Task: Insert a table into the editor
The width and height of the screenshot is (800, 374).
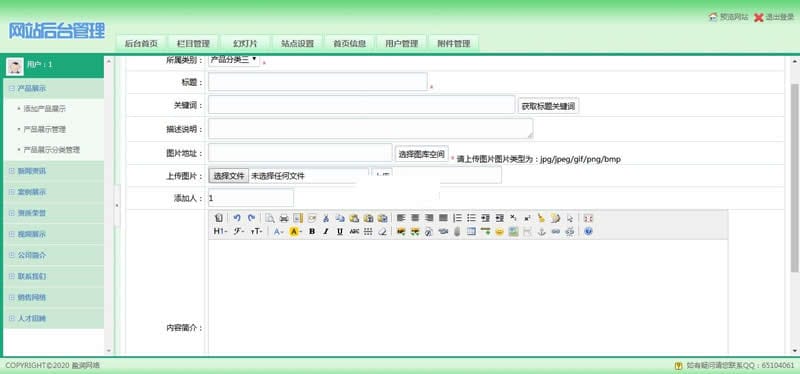Action: tap(471, 231)
